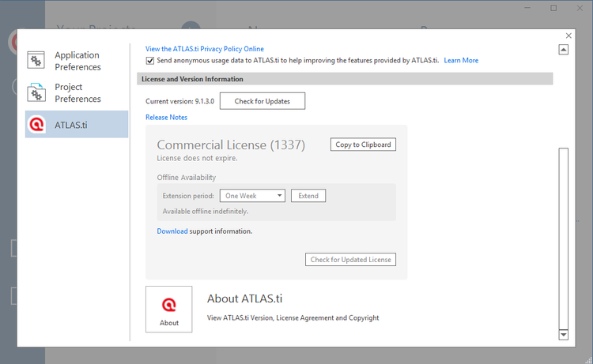This screenshot has height=364, width=593.
Task: Click the Application Preferences gear icon
Action: 36,61
